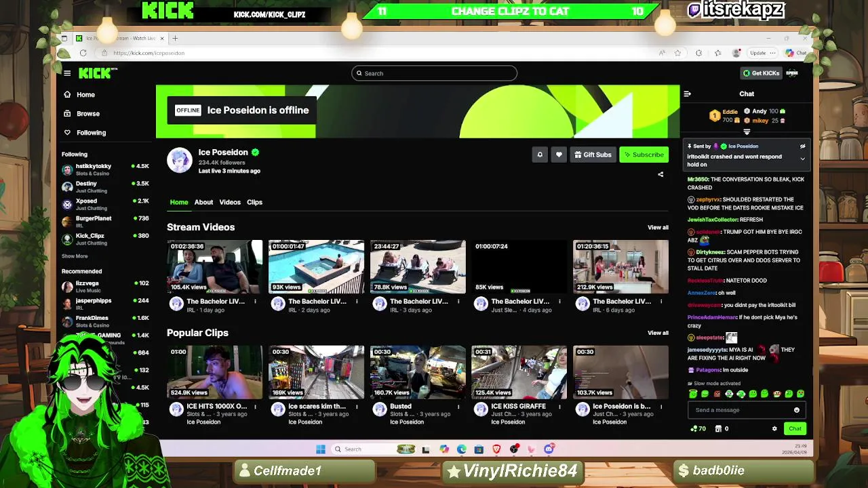Click the Kick search field
868x488 pixels.
tap(434, 73)
